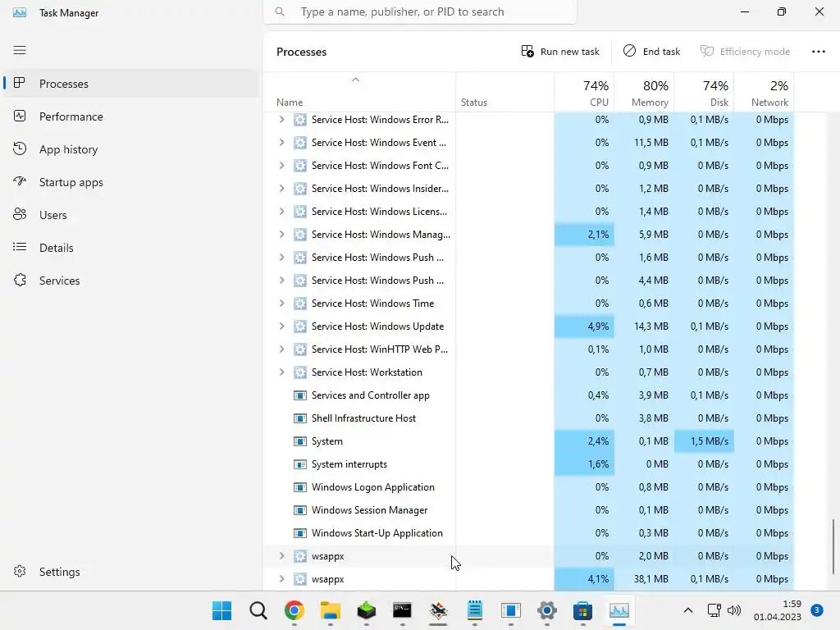The height and width of the screenshot is (630, 840).
Task: Expand the wsappx row using 38,1 MB
Action: pos(281,579)
